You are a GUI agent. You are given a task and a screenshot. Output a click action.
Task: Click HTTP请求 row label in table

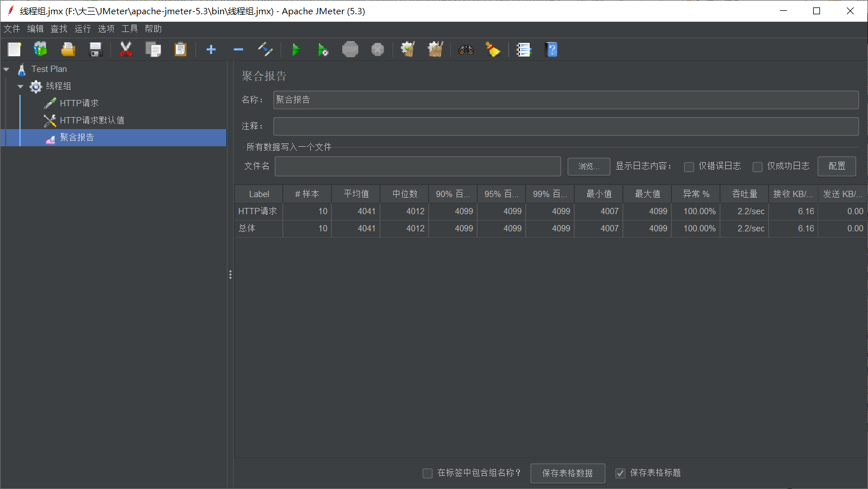(x=259, y=211)
